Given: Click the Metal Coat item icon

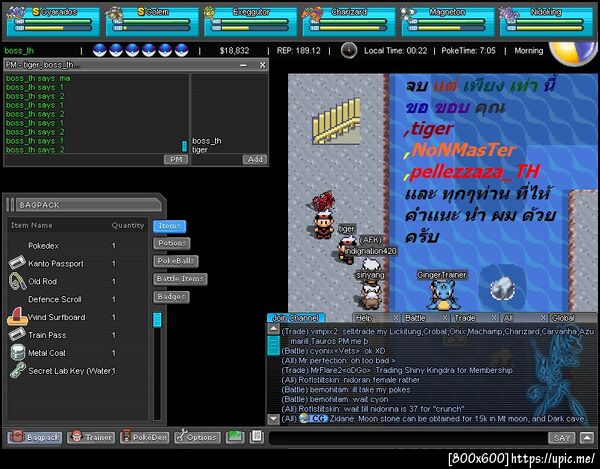Looking at the screenshot, I should tap(18, 353).
